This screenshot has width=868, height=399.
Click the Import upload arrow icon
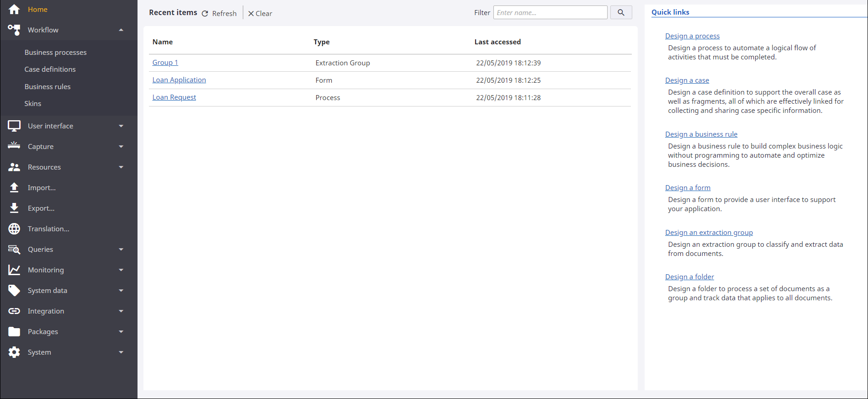[14, 187]
